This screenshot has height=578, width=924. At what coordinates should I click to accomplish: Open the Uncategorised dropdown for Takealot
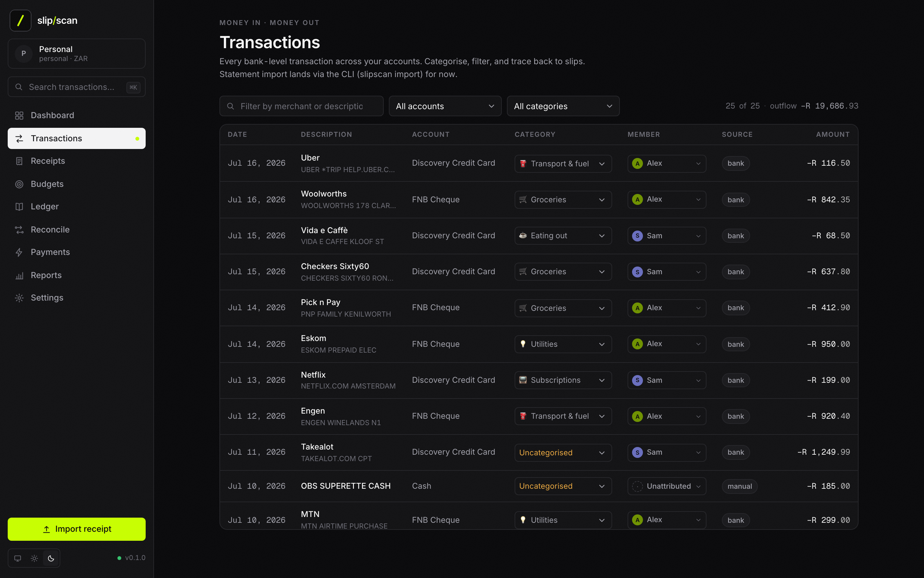pyautogui.click(x=563, y=453)
